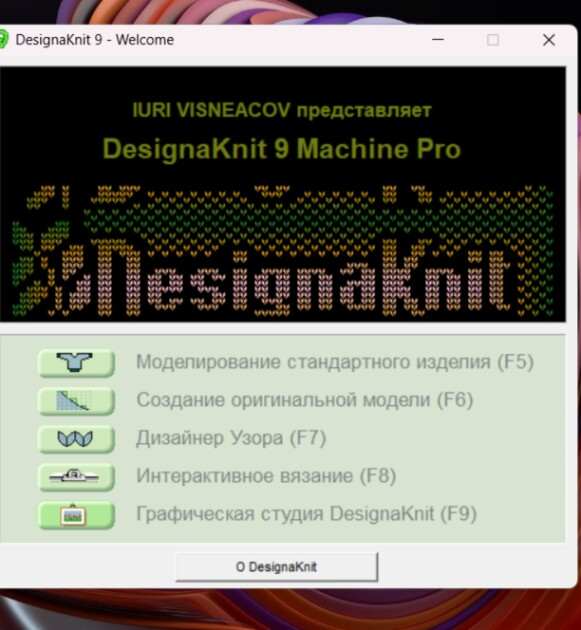The width and height of the screenshot is (581, 630).
Task: Select 'Моделирование стандартного изделия (F5)' label
Action: point(335,362)
